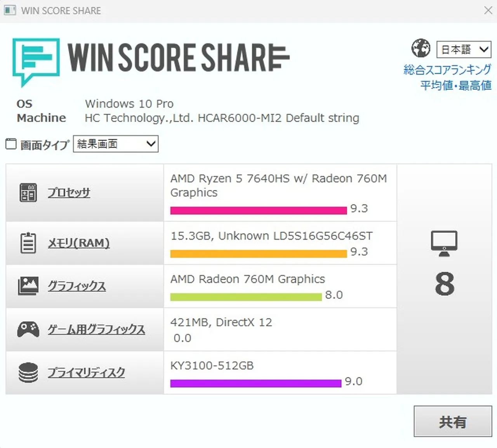Click the Machine label
497x448 pixels.
coord(41,118)
